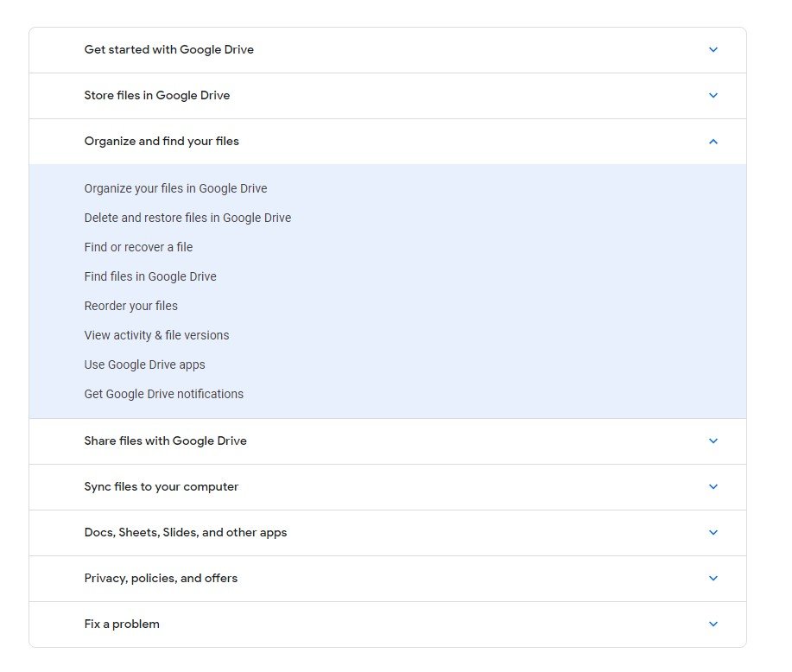
Task: Select the Fix a problem section heading
Action: click(122, 624)
